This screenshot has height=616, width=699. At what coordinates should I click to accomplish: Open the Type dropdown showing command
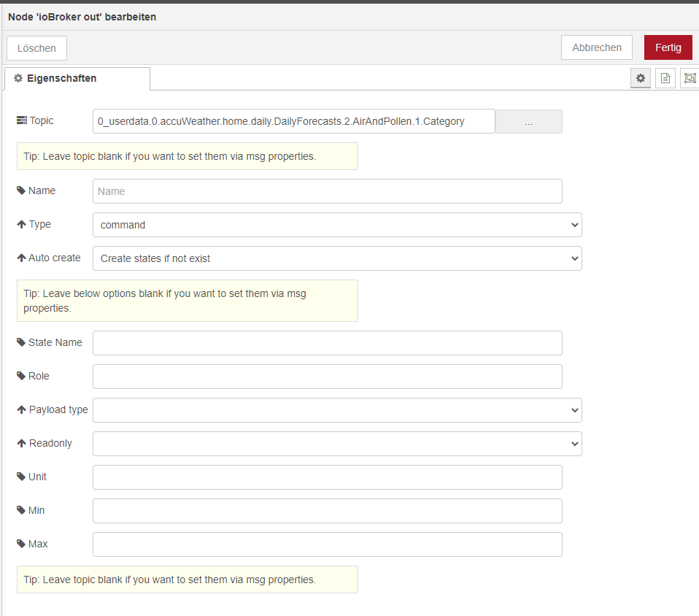coord(337,225)
